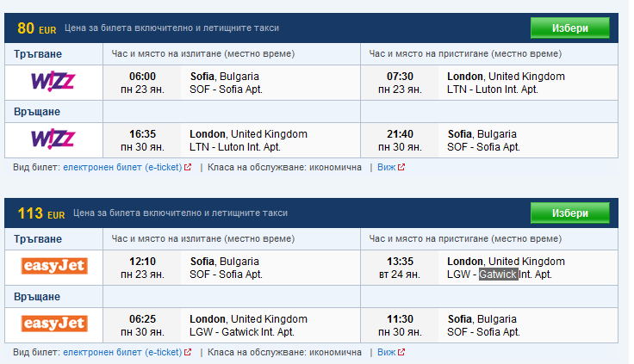The height and width of the screenshot is (364, 634).
Task: Open e-ticket link under easyJet offer
Action: (122, 352)
